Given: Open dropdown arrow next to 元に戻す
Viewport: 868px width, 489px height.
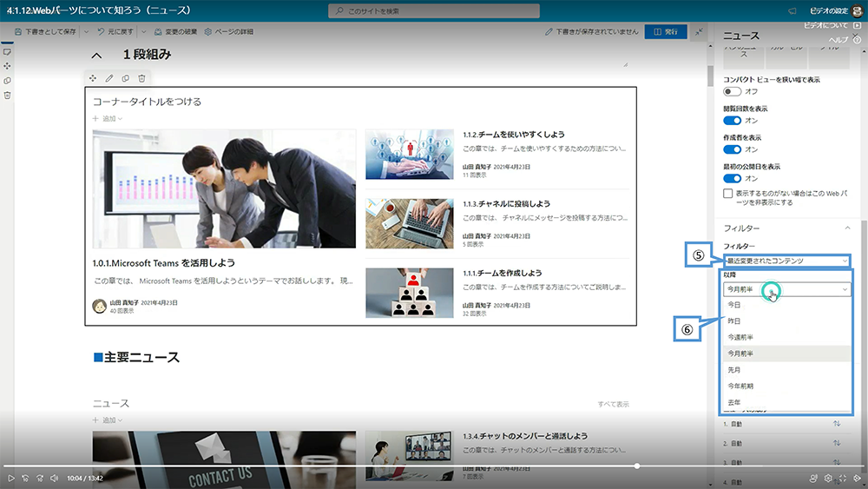Looking at the screenshot, I should click(x=144, y=32).
